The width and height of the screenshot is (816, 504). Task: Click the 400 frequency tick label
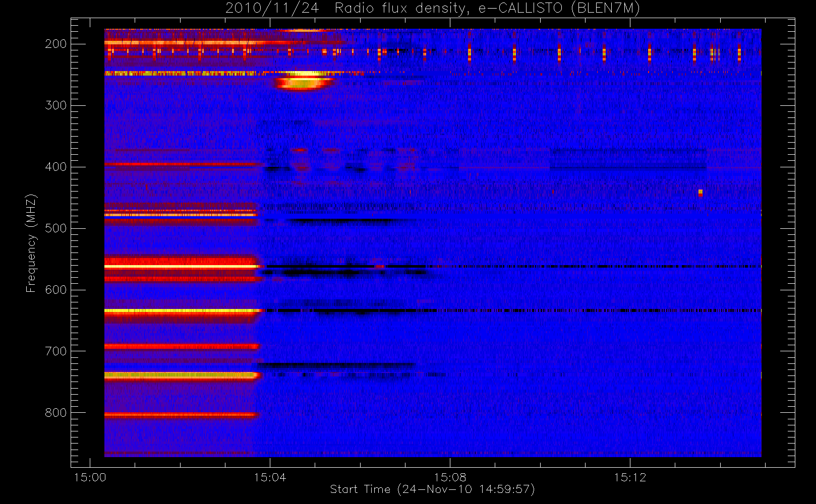click(55, 167)
